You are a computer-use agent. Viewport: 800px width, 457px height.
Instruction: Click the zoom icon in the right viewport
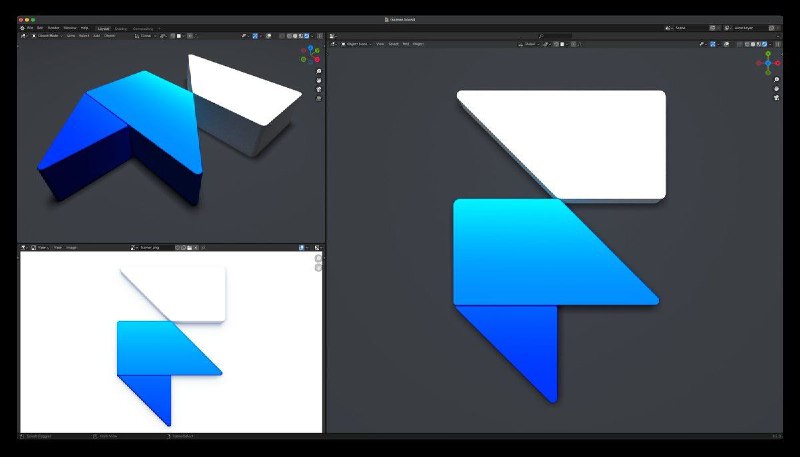pyautogui.click(x=776, y=80)
